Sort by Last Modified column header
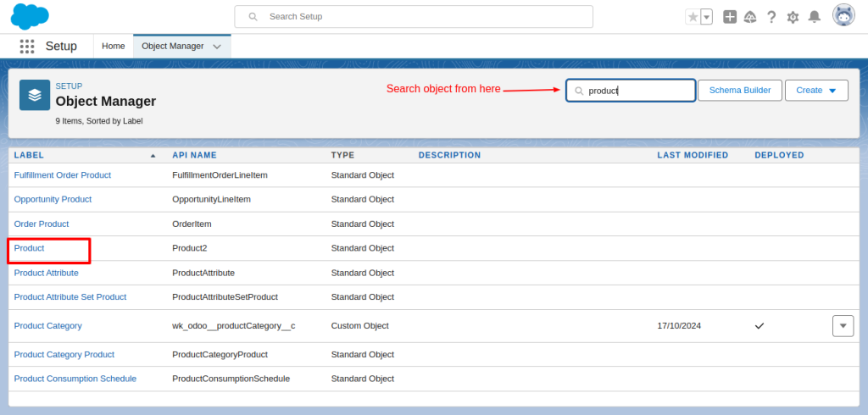The image size is (868, 415). (x=693, y=156)
